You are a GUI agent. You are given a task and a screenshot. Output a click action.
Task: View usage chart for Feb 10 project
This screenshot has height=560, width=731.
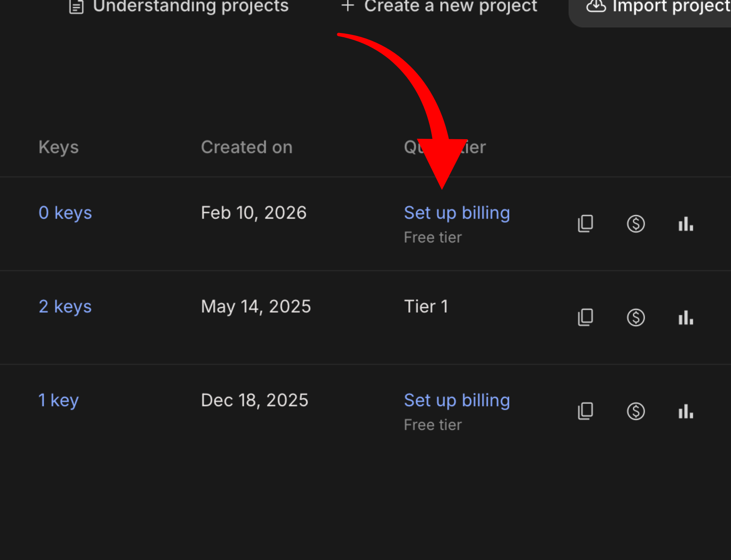[686, 224]
